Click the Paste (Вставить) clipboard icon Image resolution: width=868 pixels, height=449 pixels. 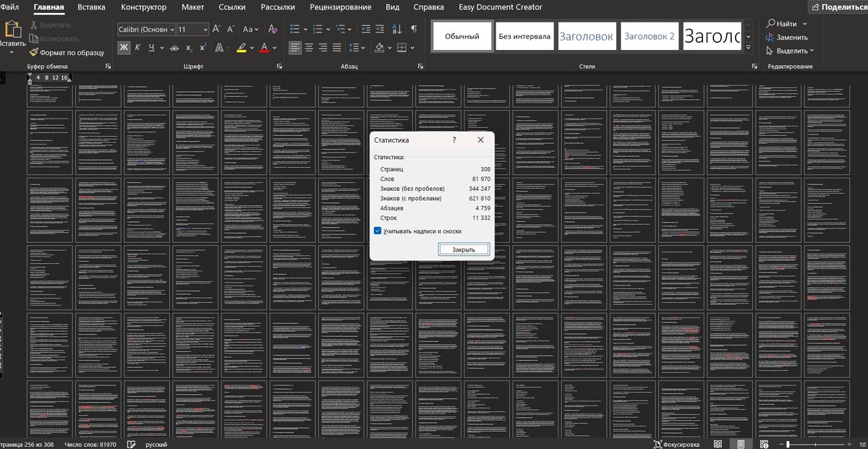(12, 29)
